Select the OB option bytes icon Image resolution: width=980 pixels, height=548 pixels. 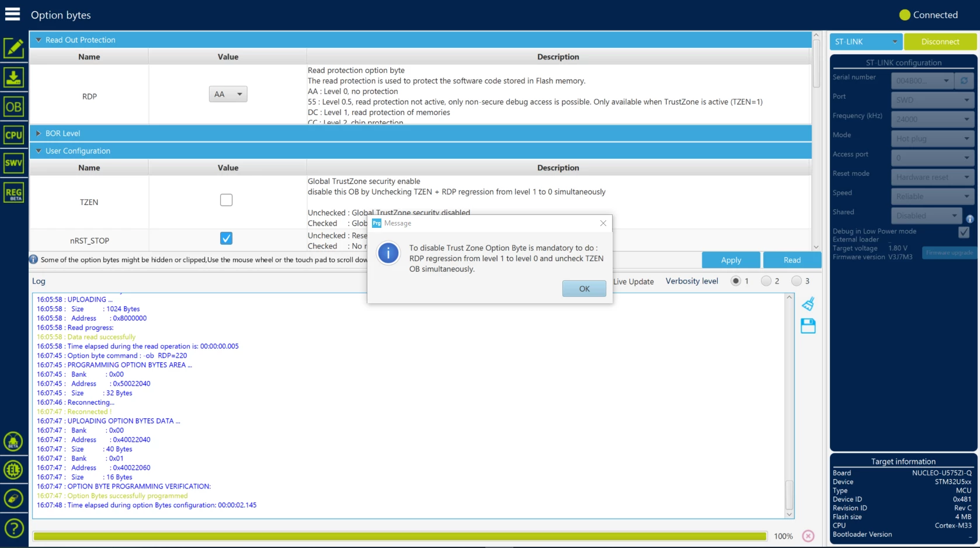coord(13,107)
